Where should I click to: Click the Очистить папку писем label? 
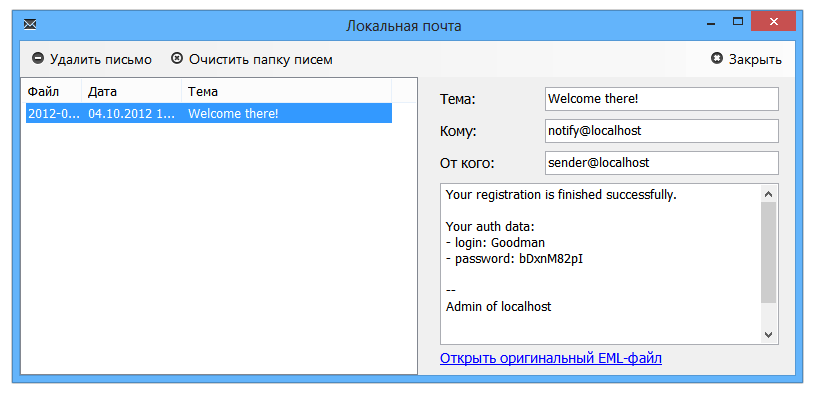(261, 59)
